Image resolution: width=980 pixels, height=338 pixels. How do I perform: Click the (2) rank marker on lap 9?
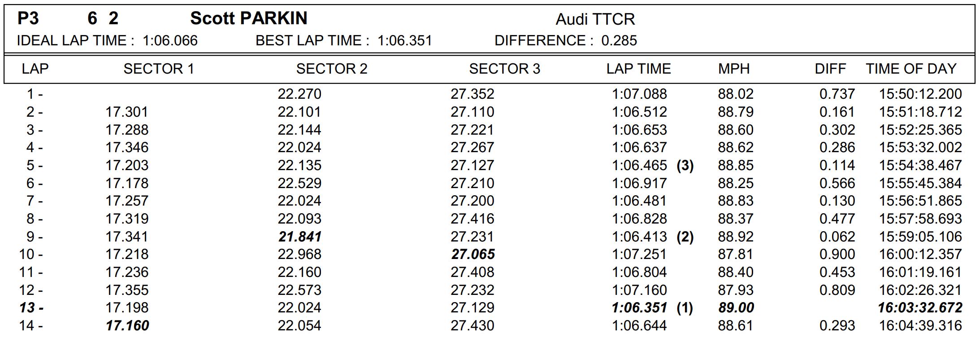tap(685, 237)
